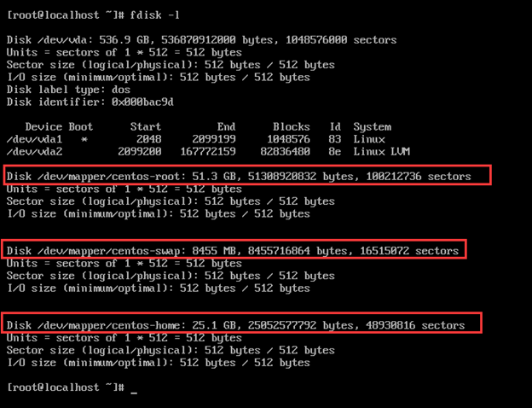Select the /dev/vda 536.9 GB disk line
Screen dimensions: 532x408
point(201,40)
